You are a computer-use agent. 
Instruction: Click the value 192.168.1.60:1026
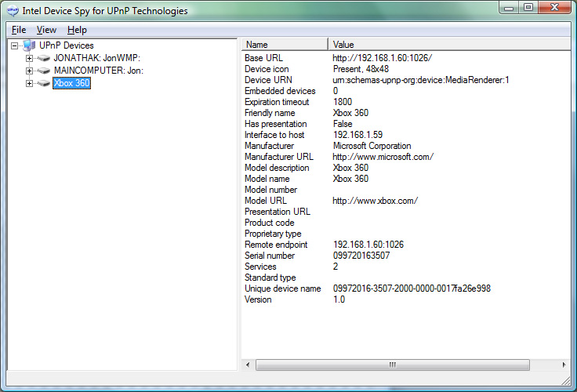pyautogui.click(x=368, y=245)
